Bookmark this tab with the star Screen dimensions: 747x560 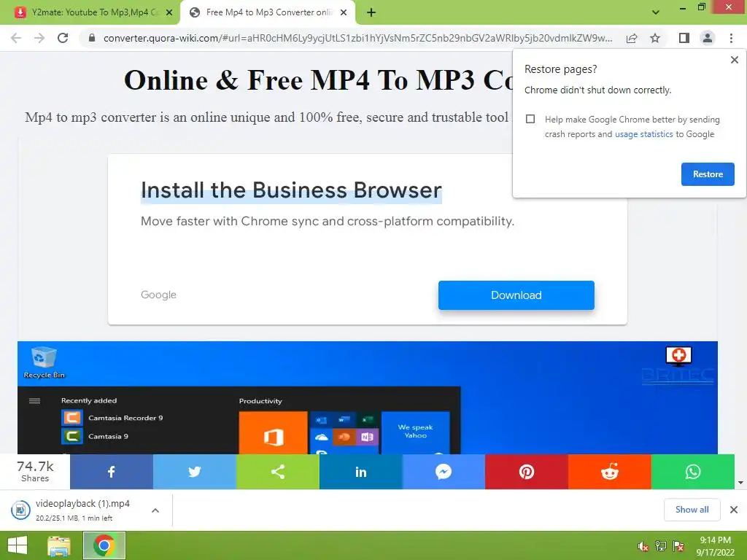[x=655, y=38]
